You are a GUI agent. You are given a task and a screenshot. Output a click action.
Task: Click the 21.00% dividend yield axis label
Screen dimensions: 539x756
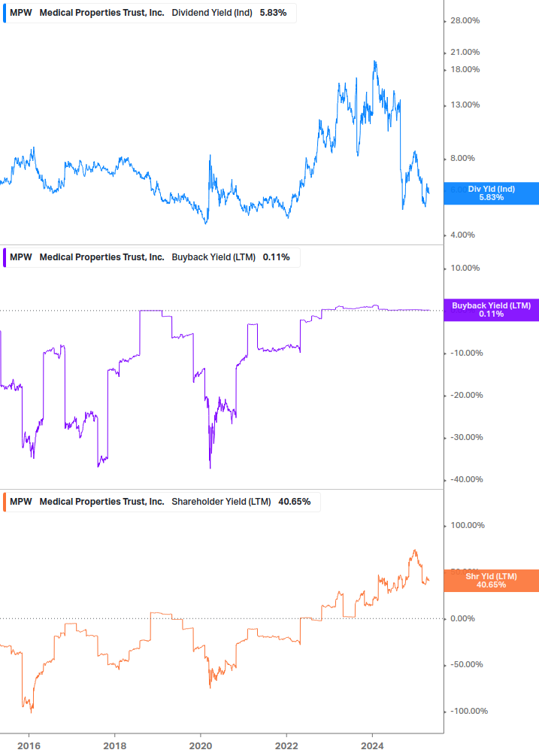(x=465, y=52)
